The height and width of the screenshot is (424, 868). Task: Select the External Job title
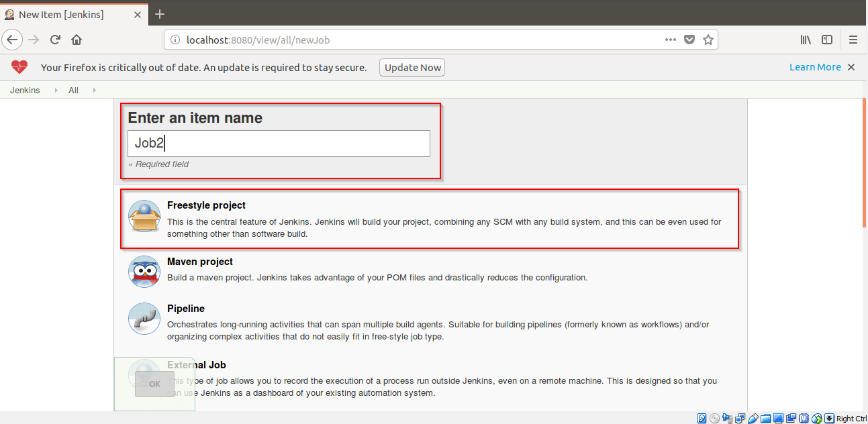(197, 365)
